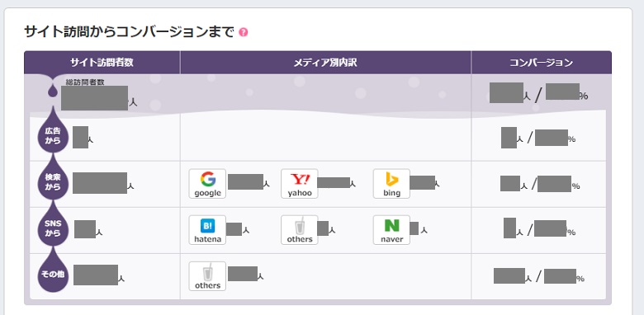Select the bing media icon
Viewport: 644px width, 315px height.
tap(391, 184)
